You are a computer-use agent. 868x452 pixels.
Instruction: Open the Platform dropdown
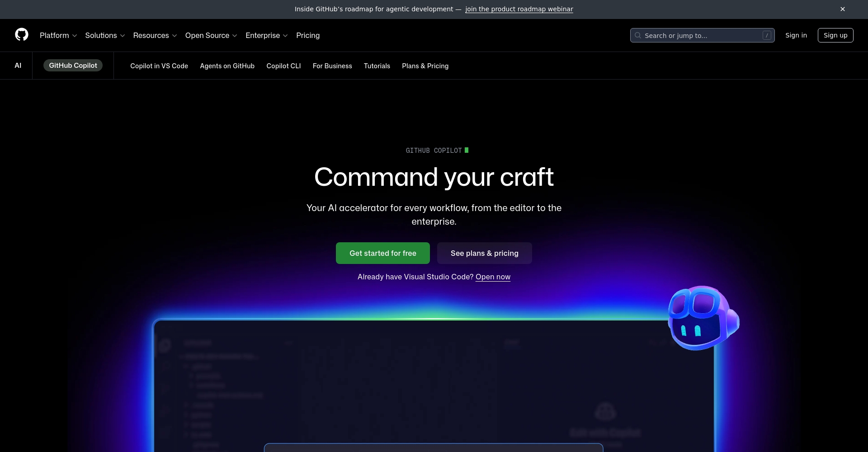click(x=58, y=35)
